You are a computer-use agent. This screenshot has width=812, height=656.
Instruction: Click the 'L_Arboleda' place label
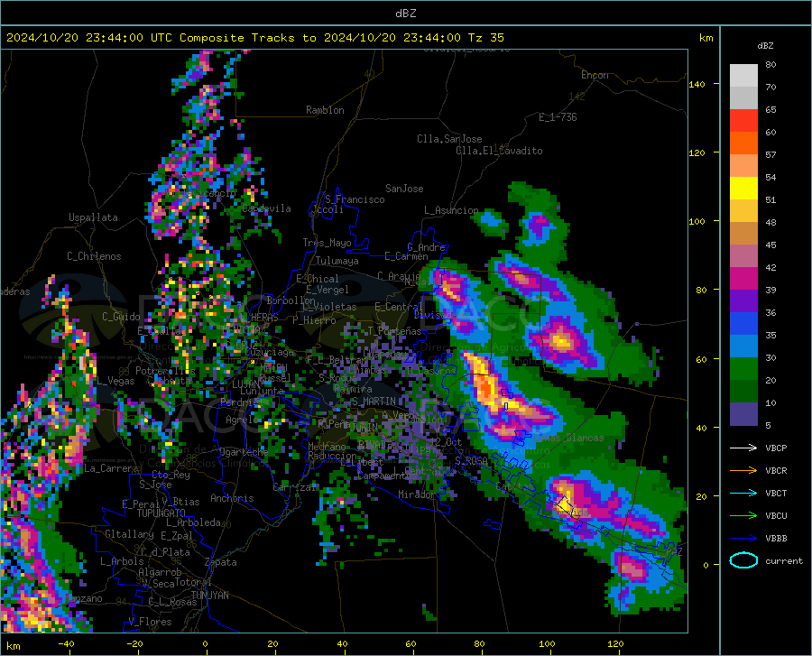click(193, 522)
